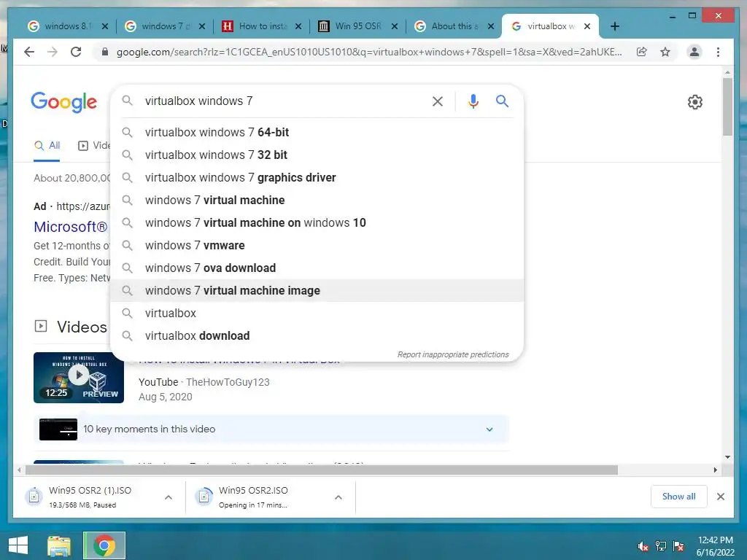
Task: Open Google search settings gear
Action: pos(695,102)
